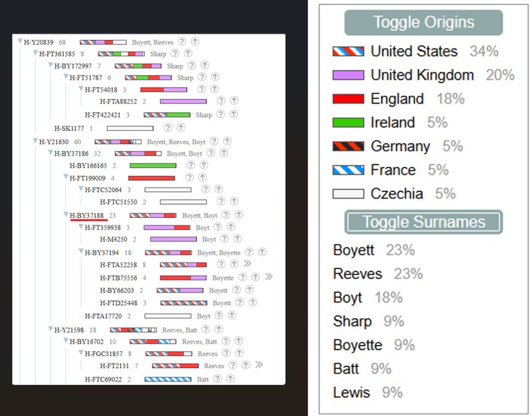532x416 pixels.
Task: Collapse the H-Y21598 branch triangle
Action: click(51, 329)
